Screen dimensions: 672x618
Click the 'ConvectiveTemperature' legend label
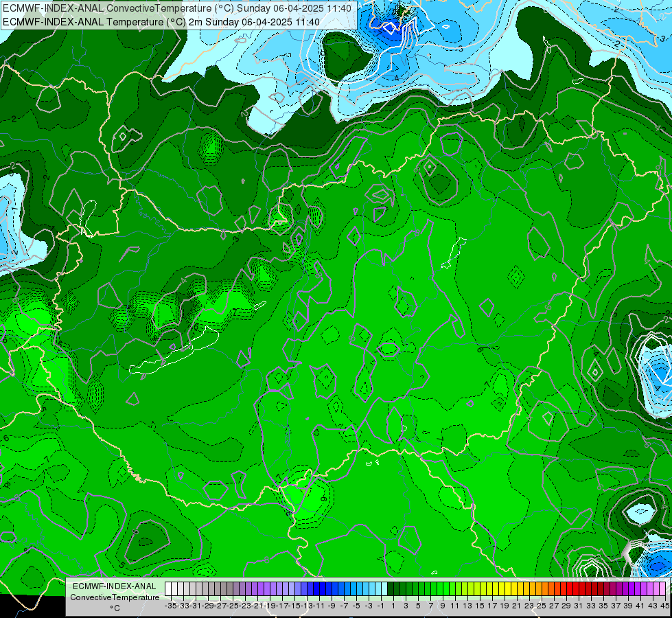(115, 597)
